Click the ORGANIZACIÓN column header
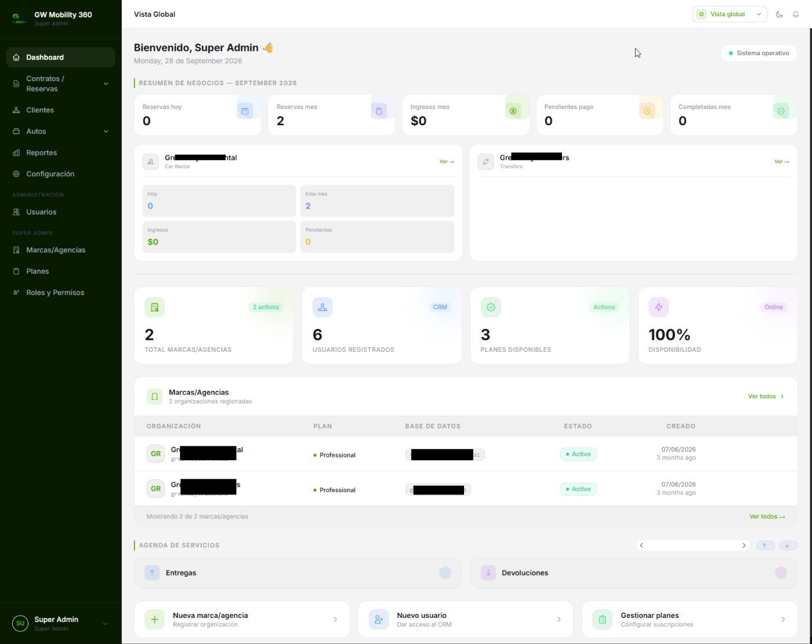 (173, 426)
